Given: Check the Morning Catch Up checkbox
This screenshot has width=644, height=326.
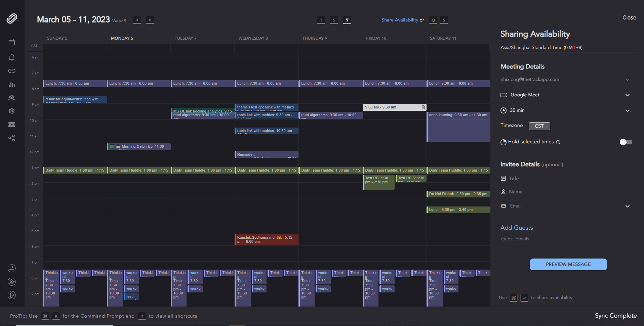Looking at the screenshot, I should [x=112, y=146].
